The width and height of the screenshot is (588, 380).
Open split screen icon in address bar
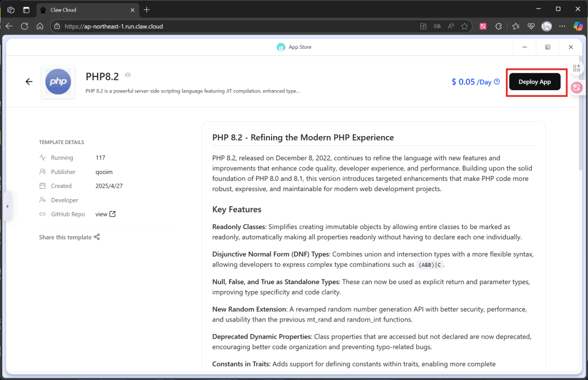click(x=423, y=26)
